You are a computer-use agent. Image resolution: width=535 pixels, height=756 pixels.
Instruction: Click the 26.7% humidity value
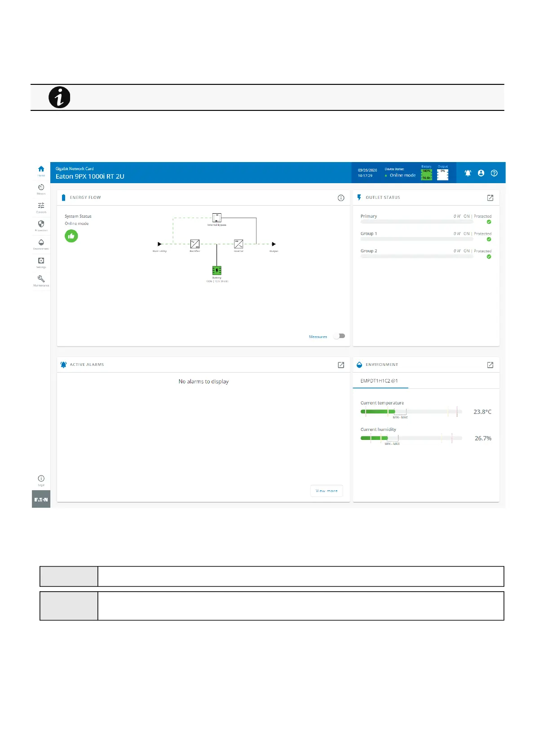tap(483, 438)
